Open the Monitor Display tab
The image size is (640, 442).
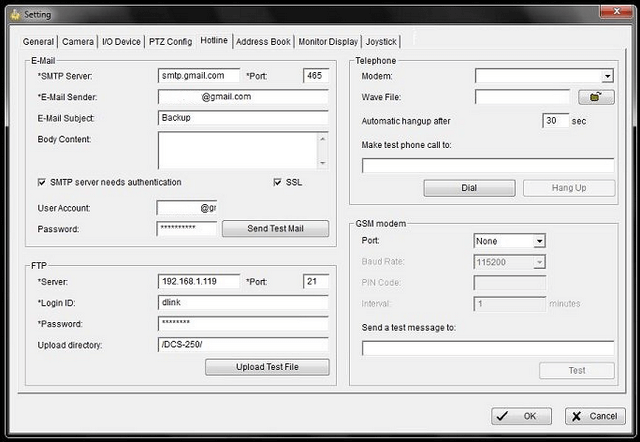click(328, 42)
